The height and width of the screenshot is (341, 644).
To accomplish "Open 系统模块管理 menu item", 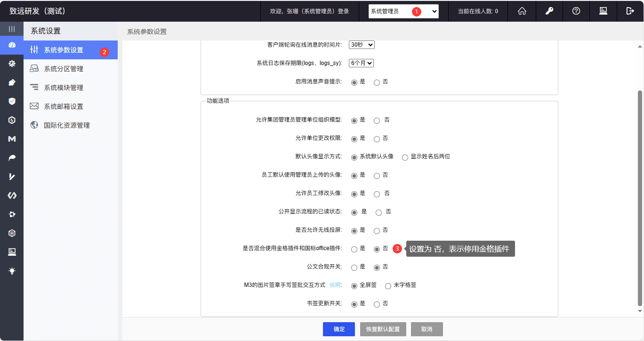I will (71, 88).
